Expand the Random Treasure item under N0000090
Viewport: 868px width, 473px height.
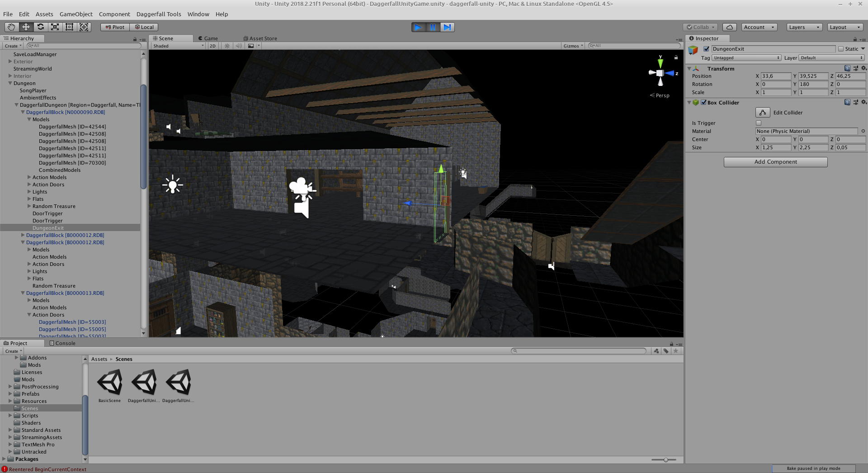pyautogui.click(x=29, y=206)
